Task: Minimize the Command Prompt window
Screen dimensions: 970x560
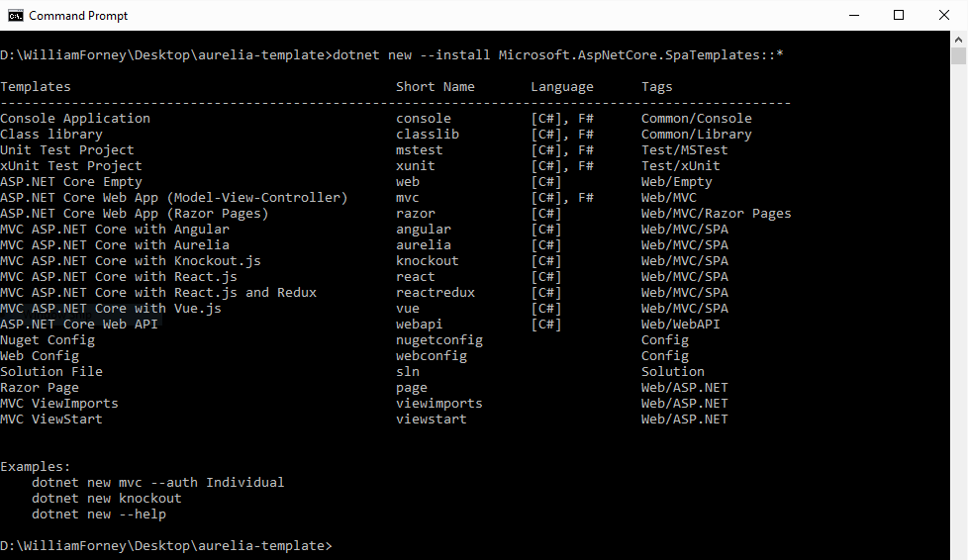Action: coord(854,16)
